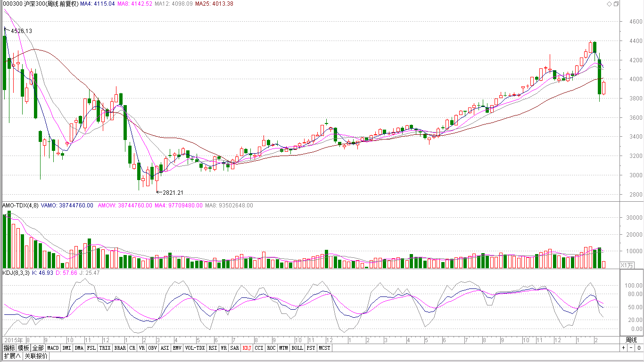Switch indicator to CR

(x=132, y=348)
